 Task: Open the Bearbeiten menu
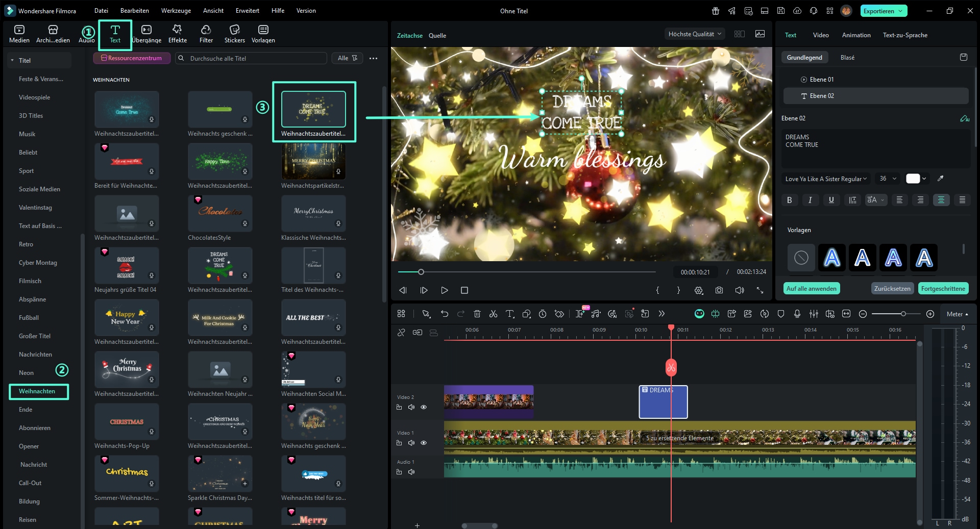click(134, 10)
